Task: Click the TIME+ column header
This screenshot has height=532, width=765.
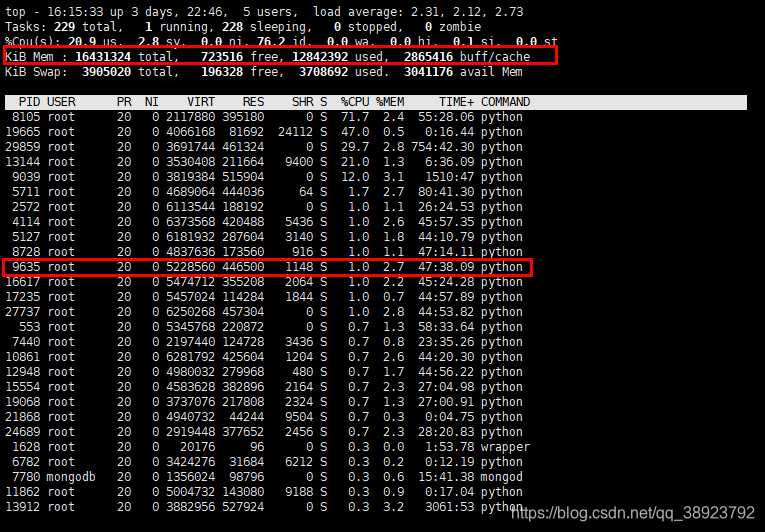Action: pos(456,102)
